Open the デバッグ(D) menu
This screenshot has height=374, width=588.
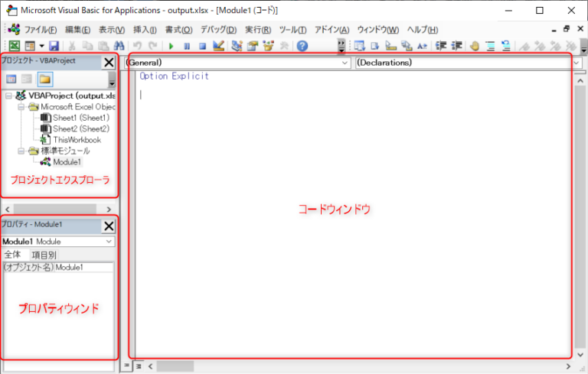218,29
